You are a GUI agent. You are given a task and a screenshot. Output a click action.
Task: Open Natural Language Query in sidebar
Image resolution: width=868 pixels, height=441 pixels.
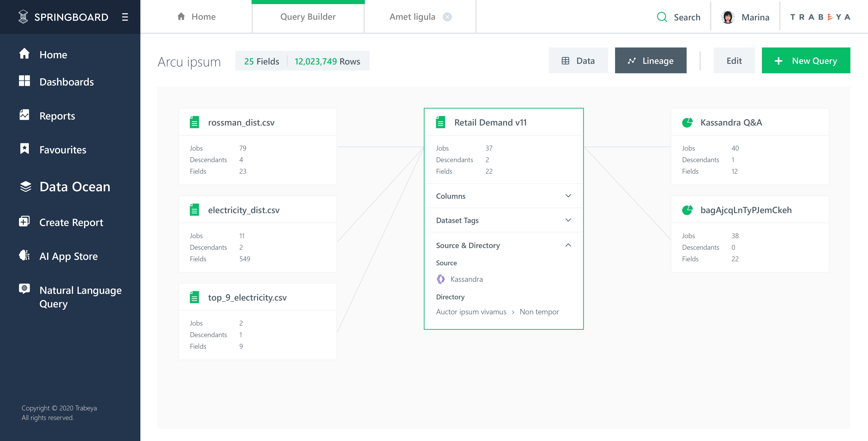pos(70,297)
